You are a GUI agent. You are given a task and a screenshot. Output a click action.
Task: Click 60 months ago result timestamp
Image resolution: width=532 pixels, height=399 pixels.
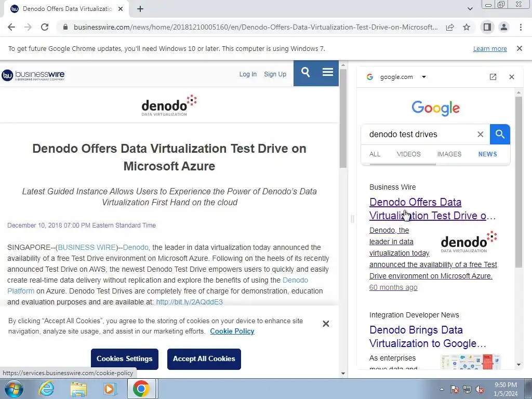tap(393, 287)
